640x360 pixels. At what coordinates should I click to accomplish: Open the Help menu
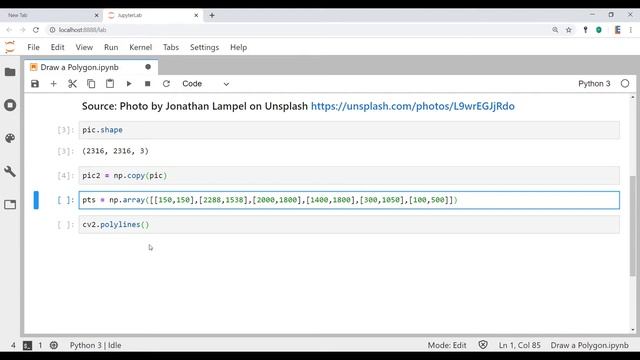pos(238,47)
